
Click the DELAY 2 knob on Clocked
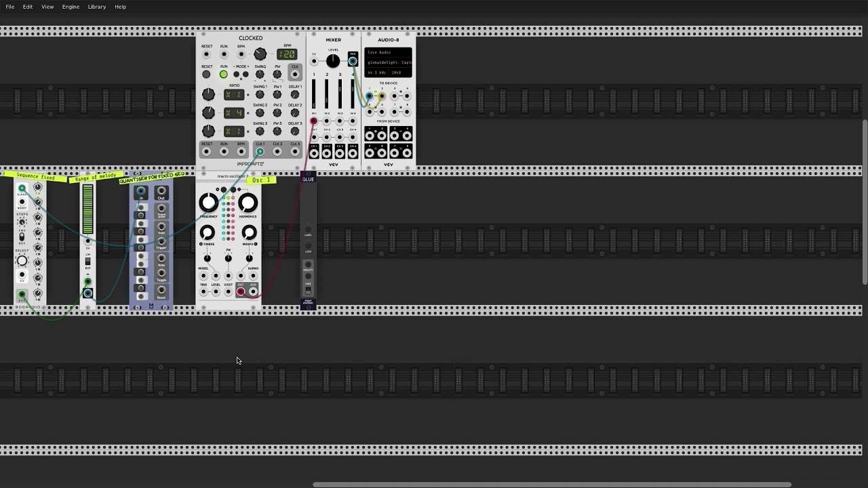point(295,113)
